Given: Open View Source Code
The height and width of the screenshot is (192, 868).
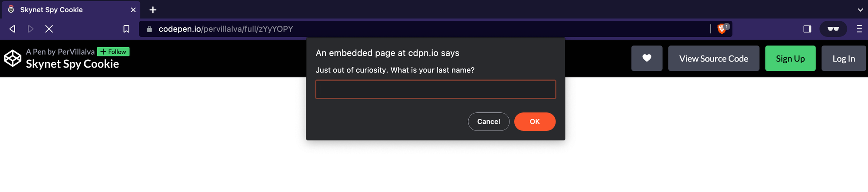Looking at the screenshot, I should [713, 58].
